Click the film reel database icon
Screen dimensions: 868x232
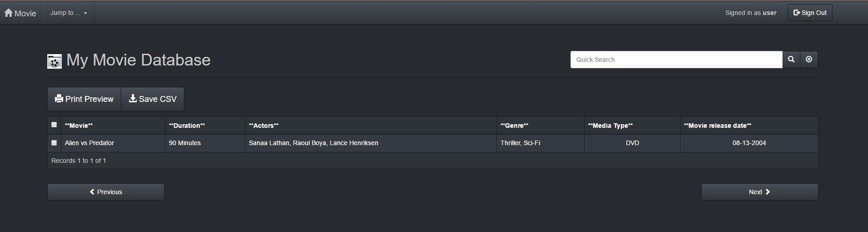(54, 61)
